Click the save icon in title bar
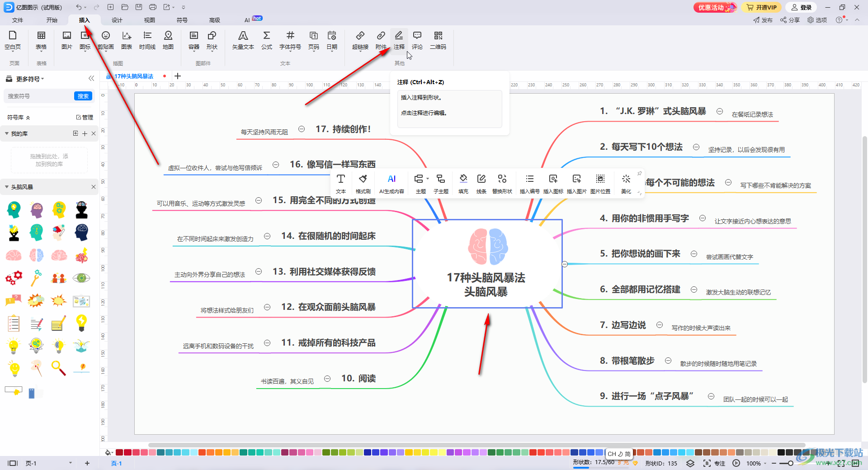868x470 pixels. pyautogui.click(x=139, y=7)
